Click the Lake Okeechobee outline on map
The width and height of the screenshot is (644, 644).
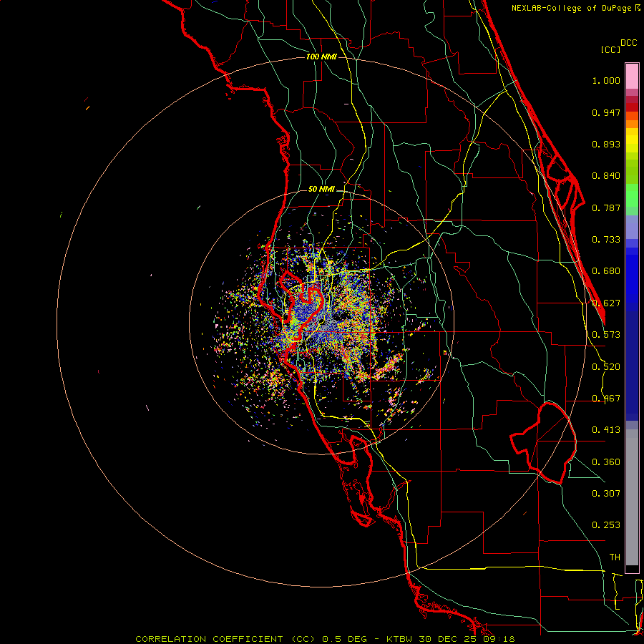tap(543, 443)
